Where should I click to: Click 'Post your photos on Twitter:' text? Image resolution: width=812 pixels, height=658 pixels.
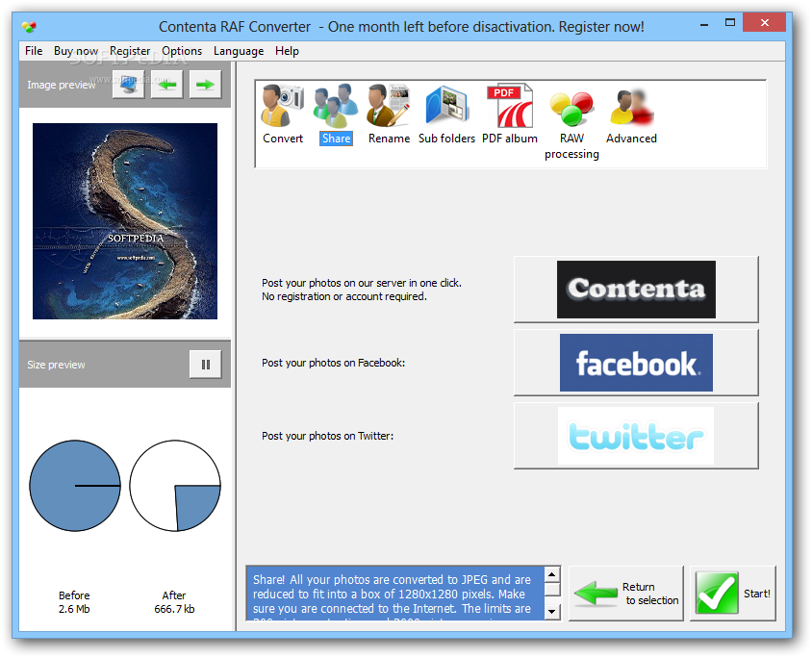(327, 436)
